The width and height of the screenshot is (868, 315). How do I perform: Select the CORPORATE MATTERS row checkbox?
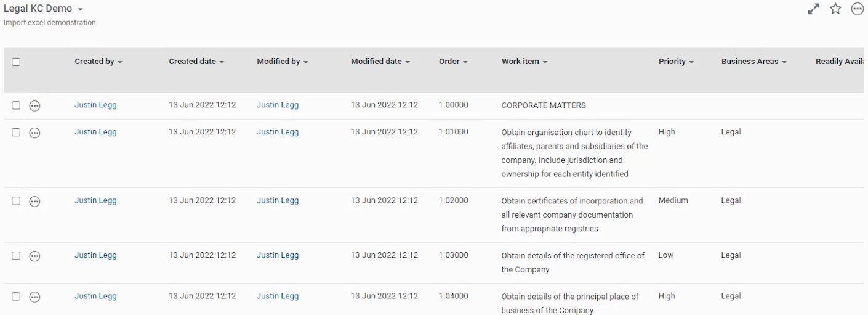coord(16,105)
